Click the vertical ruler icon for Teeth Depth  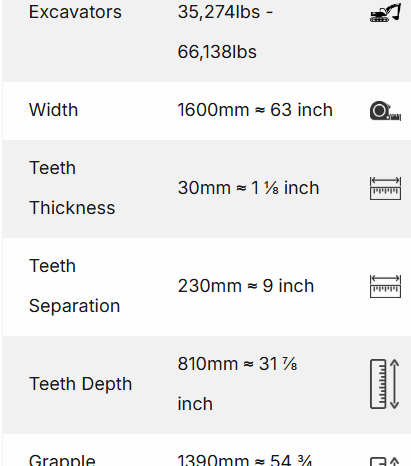pyautogui.click(x=385, y=384)
